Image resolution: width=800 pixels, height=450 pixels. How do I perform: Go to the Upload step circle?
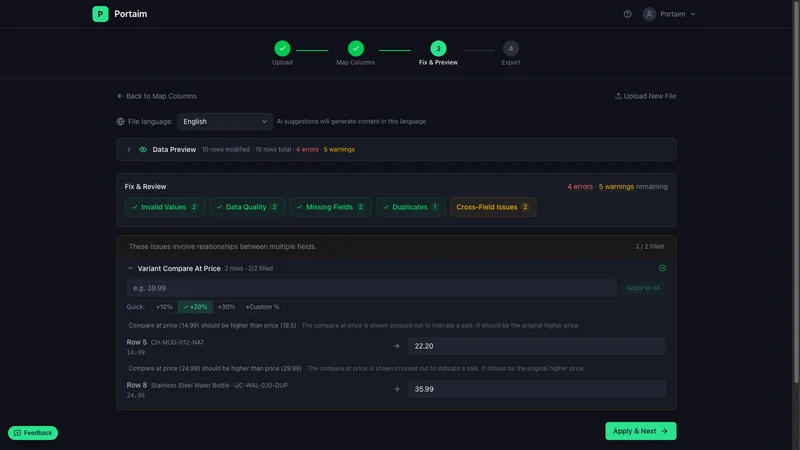(x=282, y=48)
